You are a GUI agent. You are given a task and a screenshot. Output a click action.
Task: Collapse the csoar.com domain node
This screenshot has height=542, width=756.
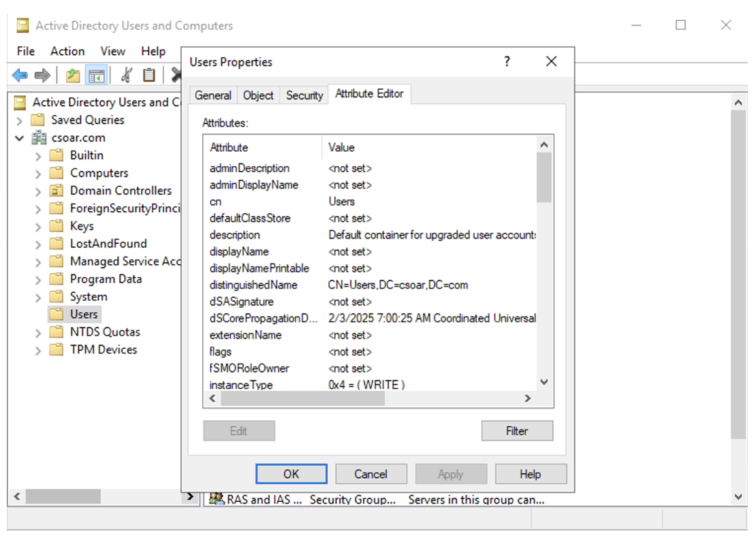pos(20,138)
